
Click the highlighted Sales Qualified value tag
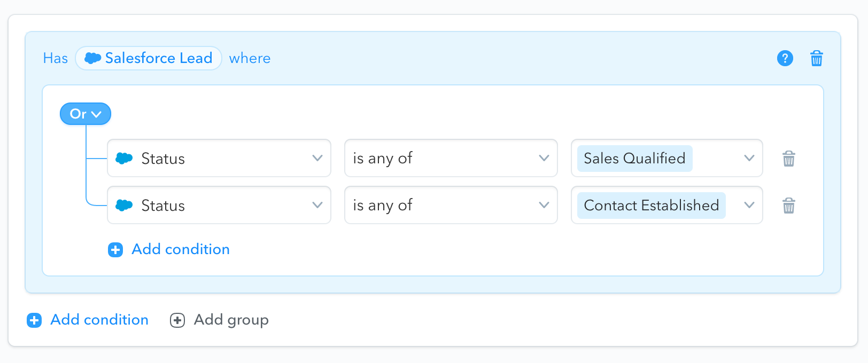[x=634, y=158]
